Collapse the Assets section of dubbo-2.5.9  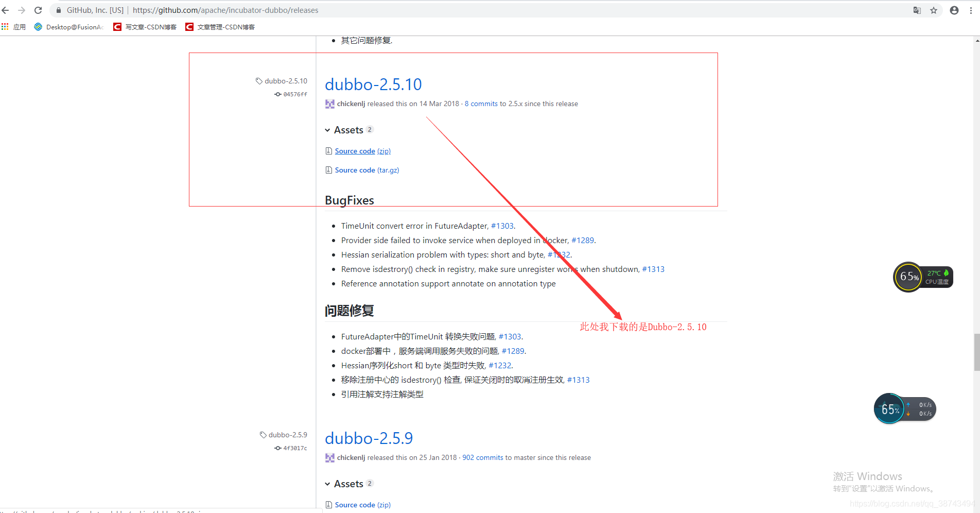point(349,484)
